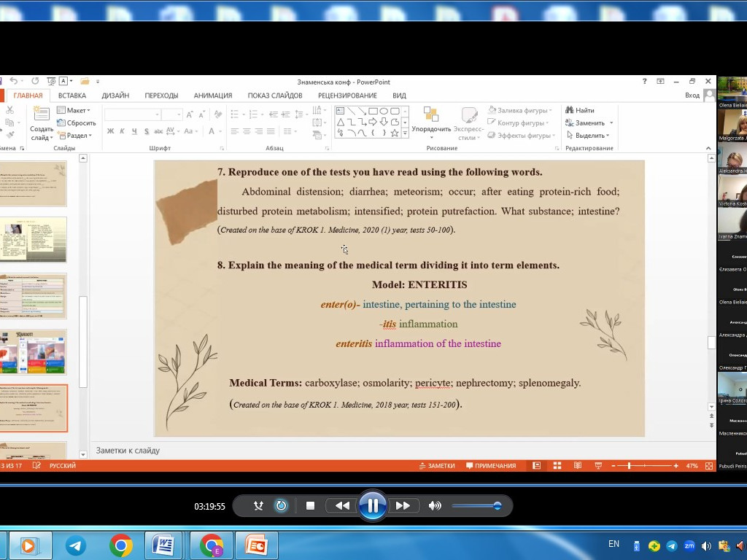Clear formatting with the eraser A icon

pyautogui.click(x=218, y=114)
